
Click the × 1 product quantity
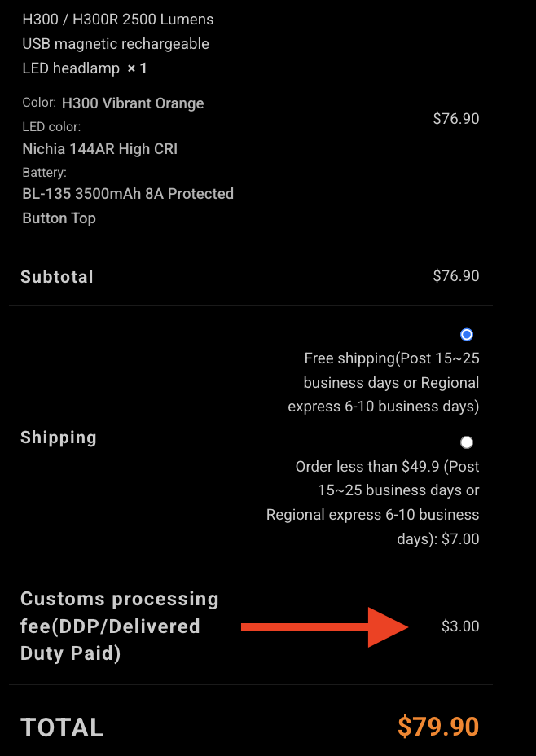coord(137,68)
